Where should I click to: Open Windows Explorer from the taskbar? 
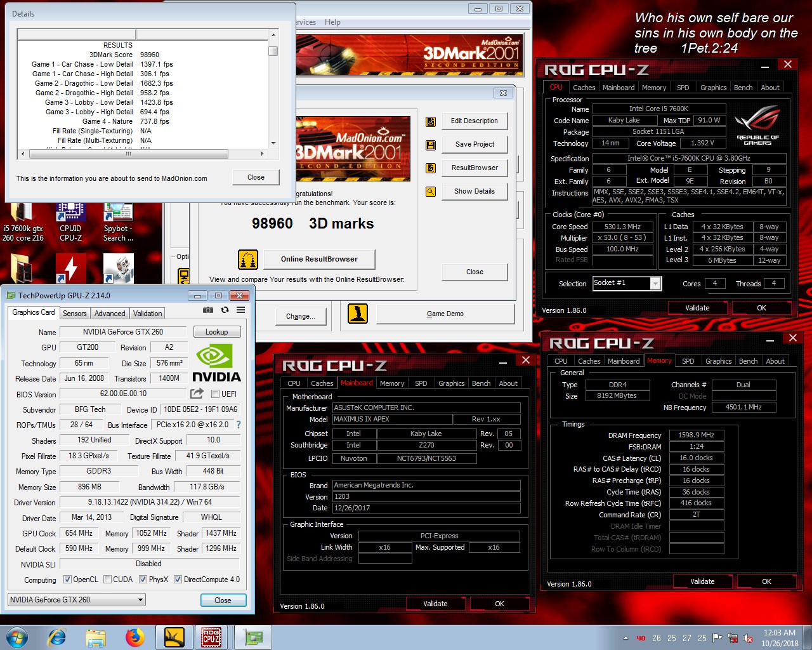coord(96,637)
